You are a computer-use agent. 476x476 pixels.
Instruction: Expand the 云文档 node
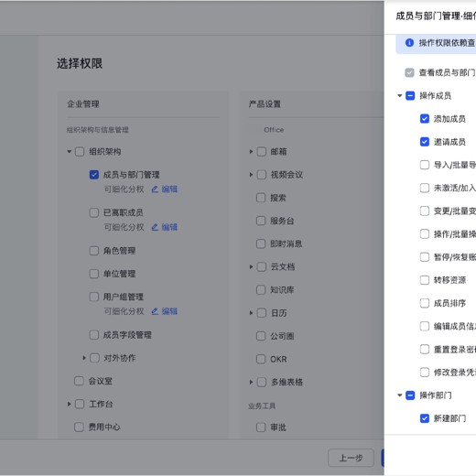(x=251, y=266)
